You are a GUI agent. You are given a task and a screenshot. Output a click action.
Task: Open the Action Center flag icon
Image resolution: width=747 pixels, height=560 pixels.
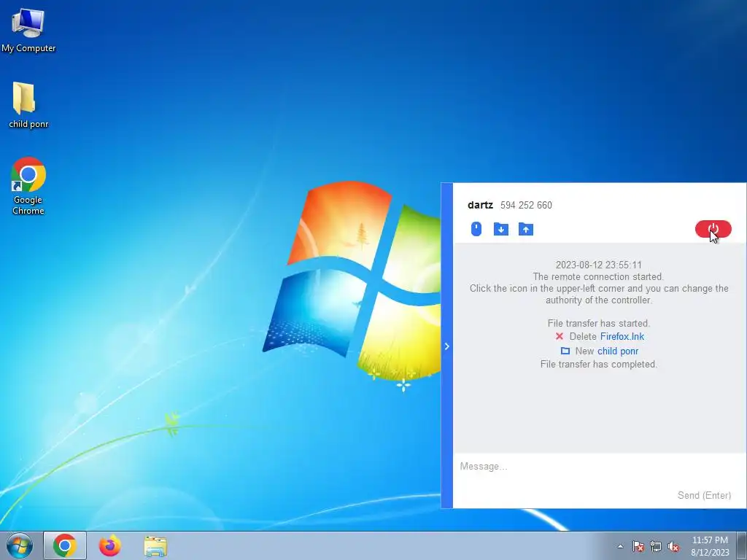638,546
